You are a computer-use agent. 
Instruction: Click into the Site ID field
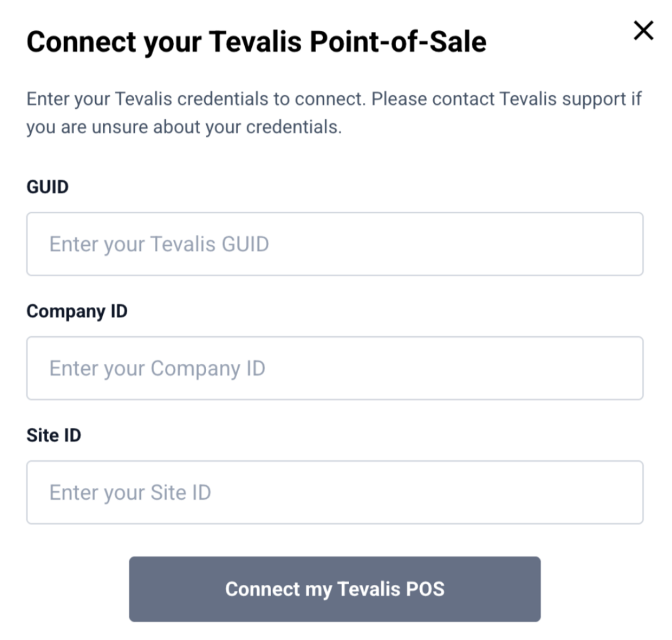click(x=335, y=492)
